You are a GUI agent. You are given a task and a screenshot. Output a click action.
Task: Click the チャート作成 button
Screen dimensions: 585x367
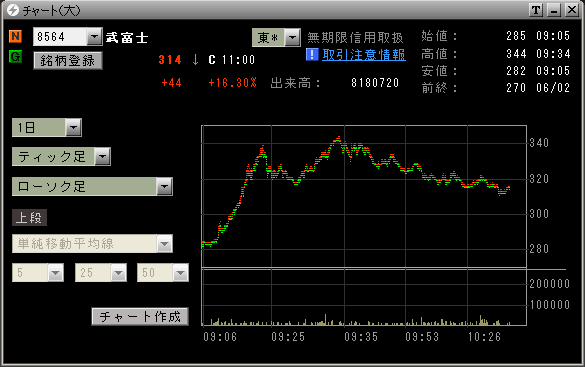click(x=140, y=317)
